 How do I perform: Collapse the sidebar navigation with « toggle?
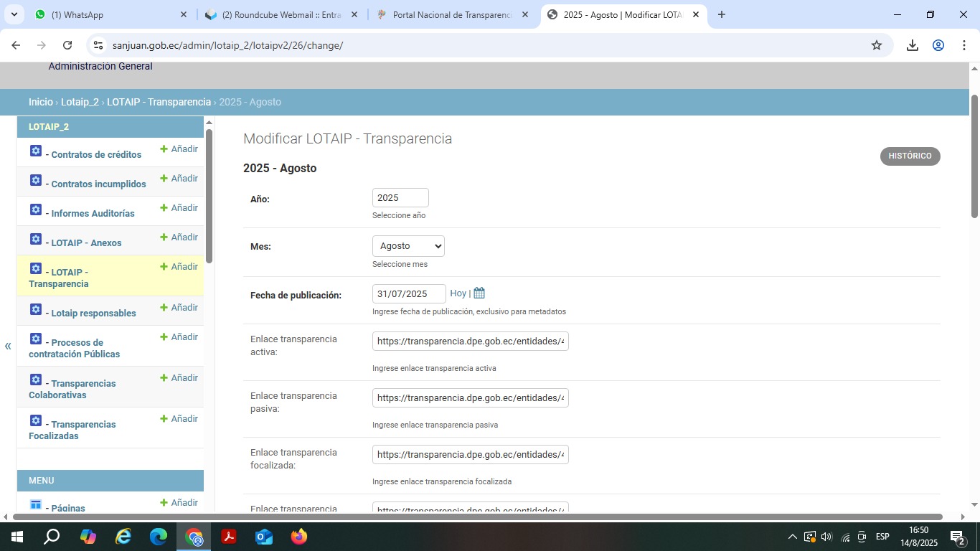pyautogui.click(x=8, y=346)
